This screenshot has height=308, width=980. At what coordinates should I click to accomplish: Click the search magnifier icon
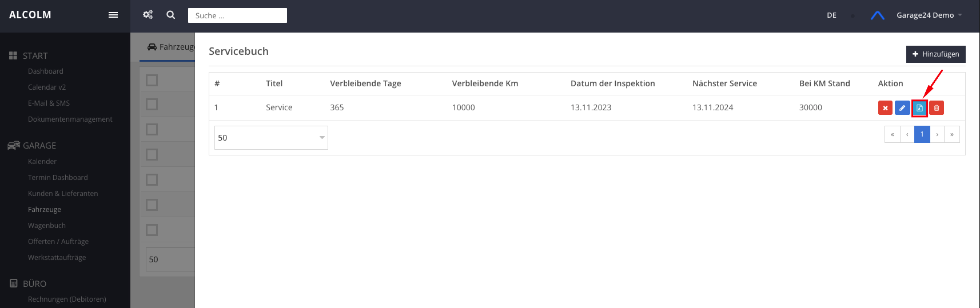pyautogui.click(x=170, y=15)
